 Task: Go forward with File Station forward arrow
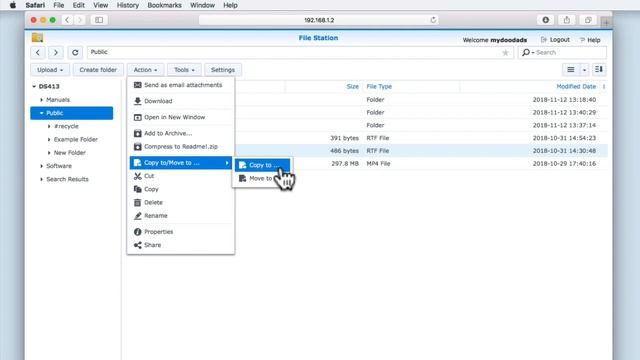click(x=56, y=52)
